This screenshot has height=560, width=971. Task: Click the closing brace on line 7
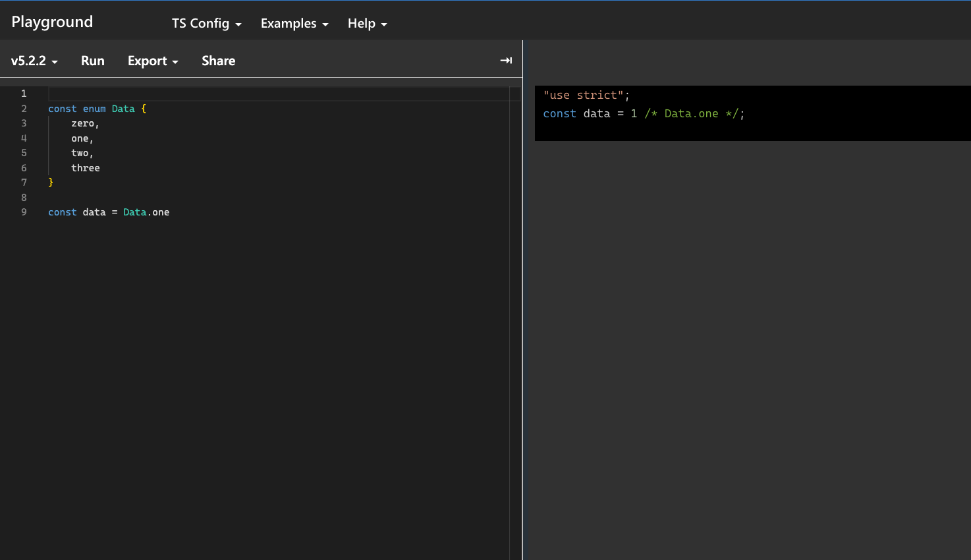click(x=51, y=182)
